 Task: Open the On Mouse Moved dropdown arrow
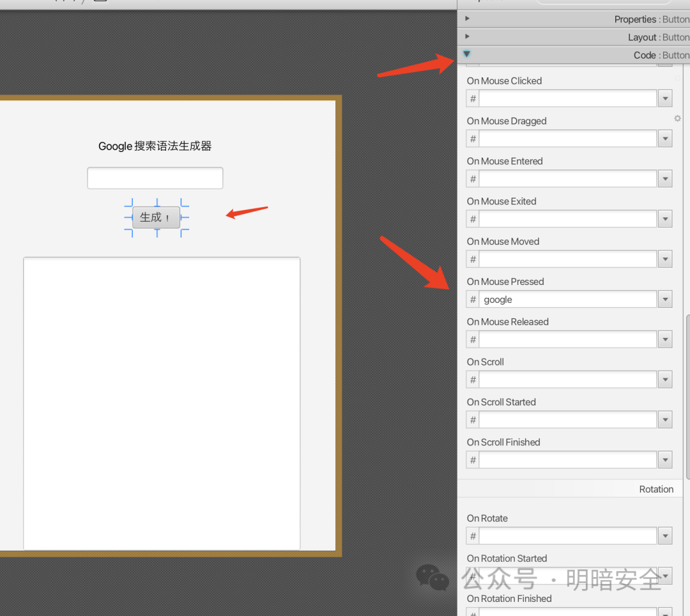665,259
